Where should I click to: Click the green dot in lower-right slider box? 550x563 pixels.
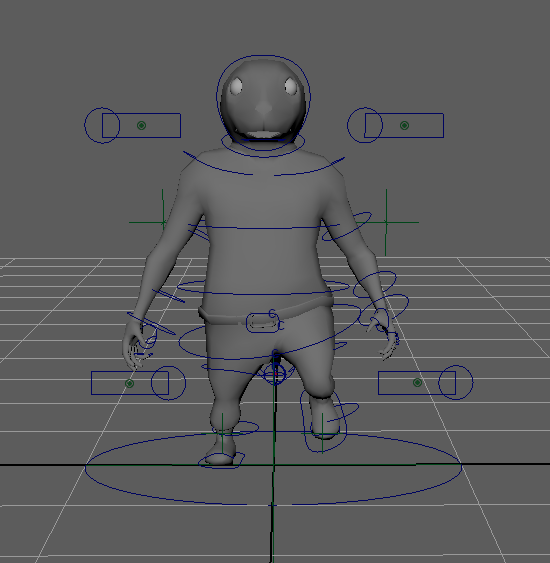(x=417, y=383)
